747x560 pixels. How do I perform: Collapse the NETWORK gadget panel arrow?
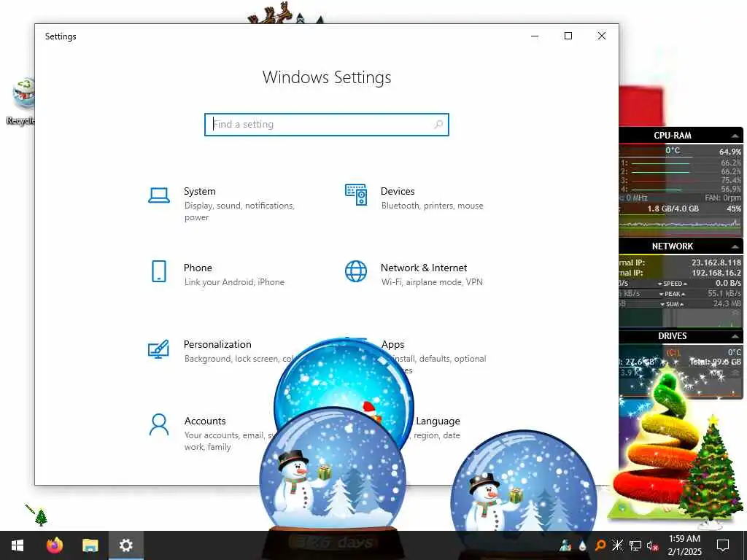click(735, 246)
